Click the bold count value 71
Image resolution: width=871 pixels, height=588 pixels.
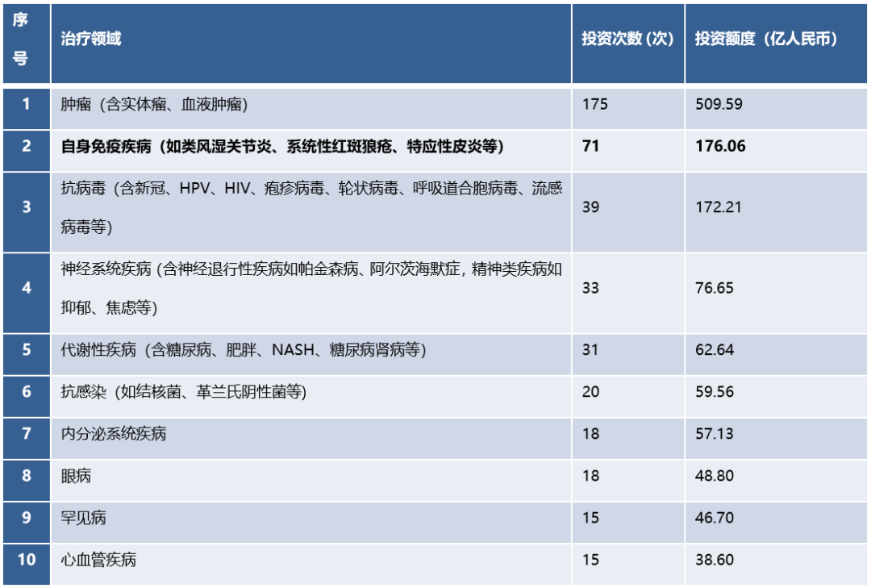[x=590, y=146]
